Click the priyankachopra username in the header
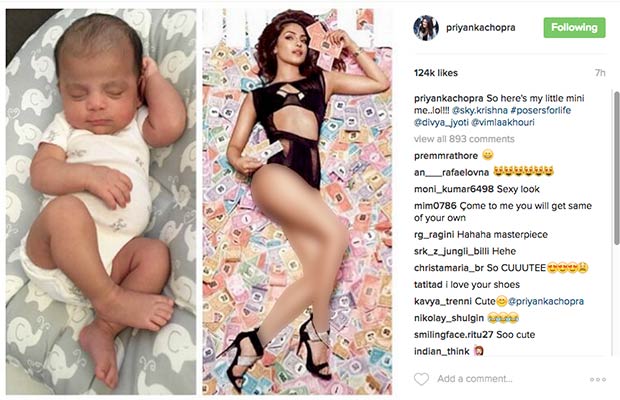 click(x=480, y=28)
